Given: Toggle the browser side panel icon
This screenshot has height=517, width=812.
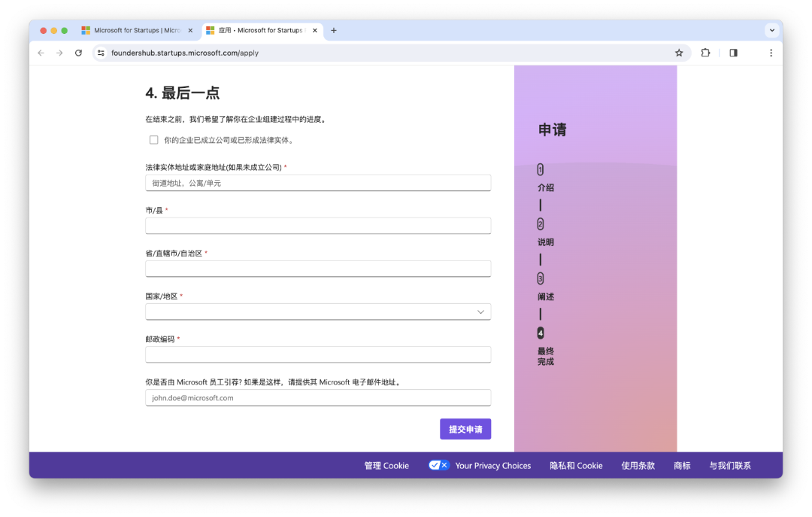Looking at the screenshot, I should (733, 53).
